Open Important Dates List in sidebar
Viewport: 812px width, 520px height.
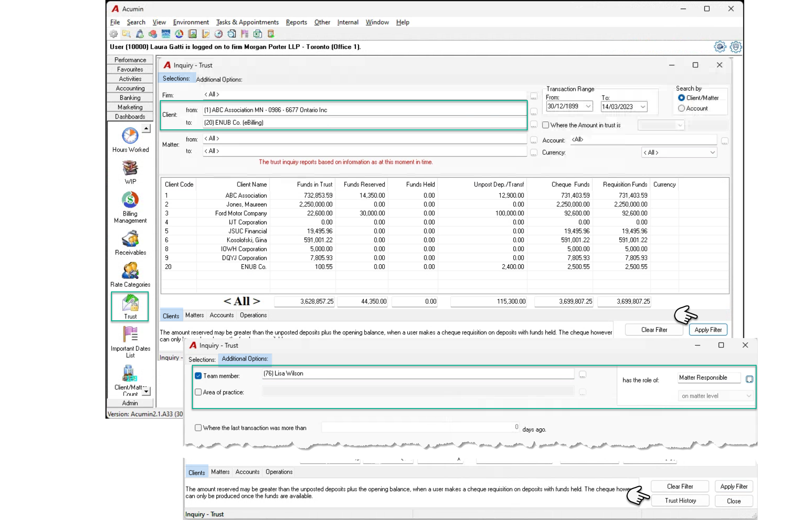coord(130,342)
